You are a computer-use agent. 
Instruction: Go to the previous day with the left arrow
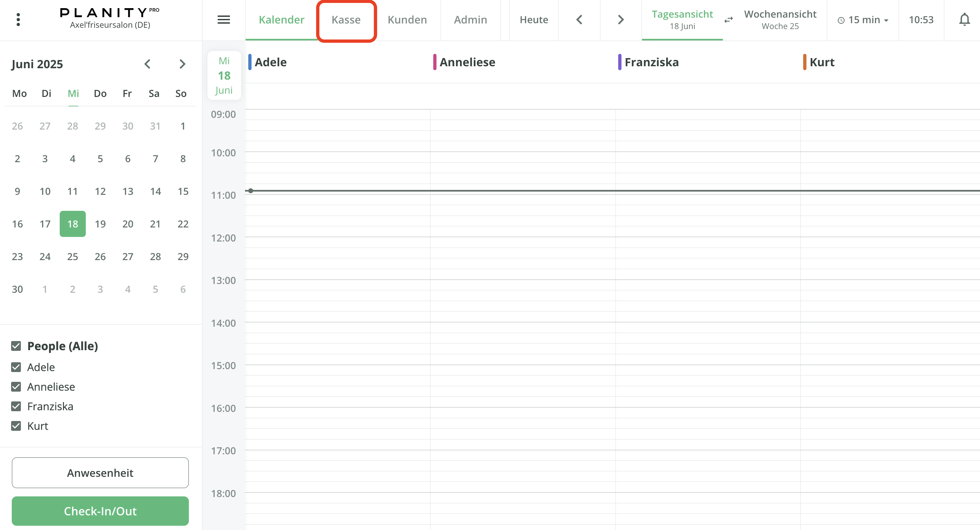579,19
